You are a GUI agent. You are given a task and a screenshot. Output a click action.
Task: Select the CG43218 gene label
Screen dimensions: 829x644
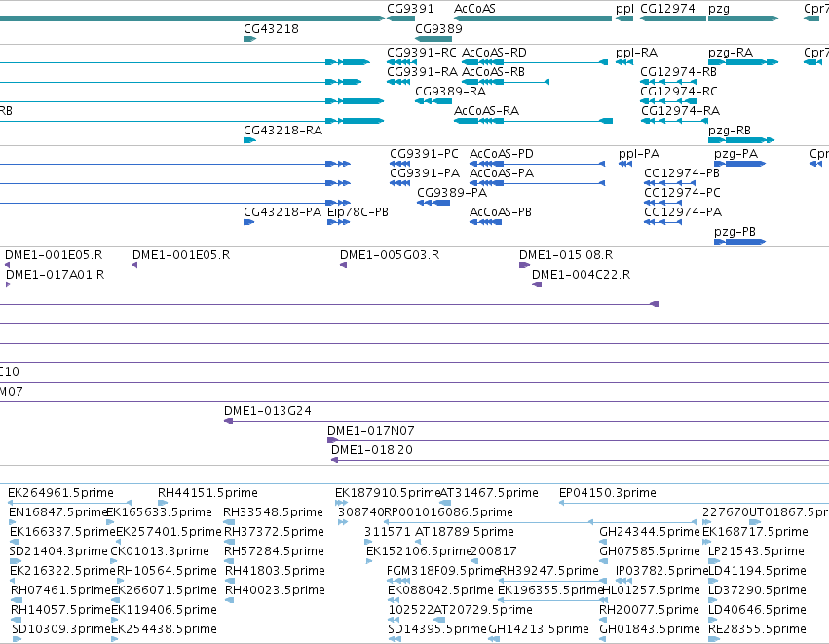pos(271,28)
